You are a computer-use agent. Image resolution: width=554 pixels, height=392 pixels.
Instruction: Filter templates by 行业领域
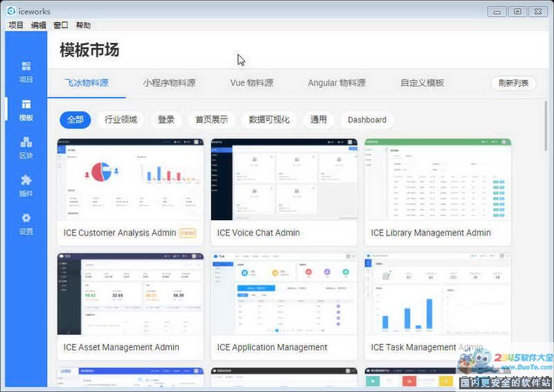120,120
